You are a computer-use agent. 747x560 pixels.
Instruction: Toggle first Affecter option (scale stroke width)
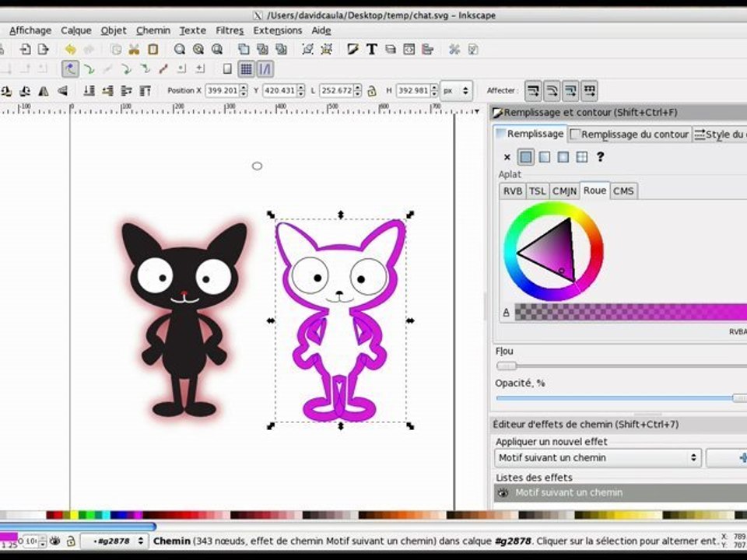coord(533,90)
